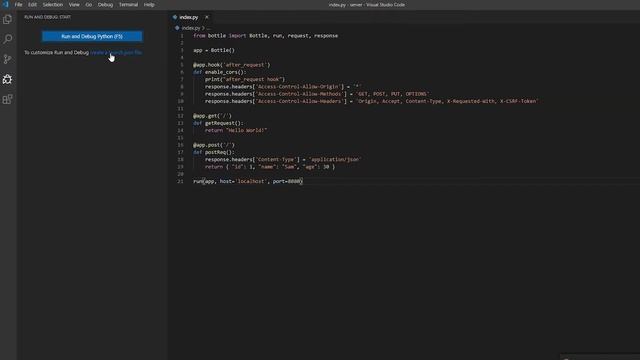
Task: Open the Selection menu
Action: 53,4
